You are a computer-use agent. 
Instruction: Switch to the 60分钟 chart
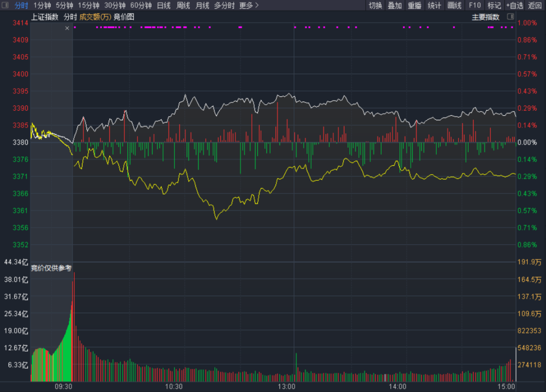coord(141,6)
